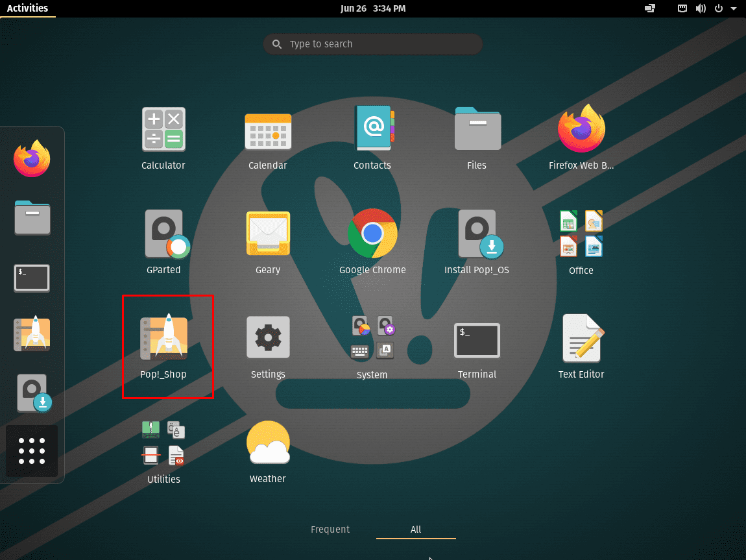Open the system power menu arrow

tap(732, 8)
